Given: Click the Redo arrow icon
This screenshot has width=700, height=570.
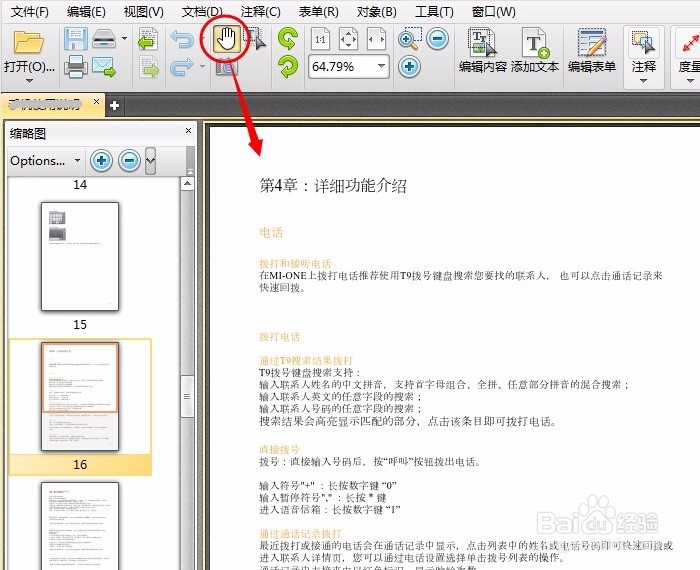Looking at the screenshot, I should [182, 67].
